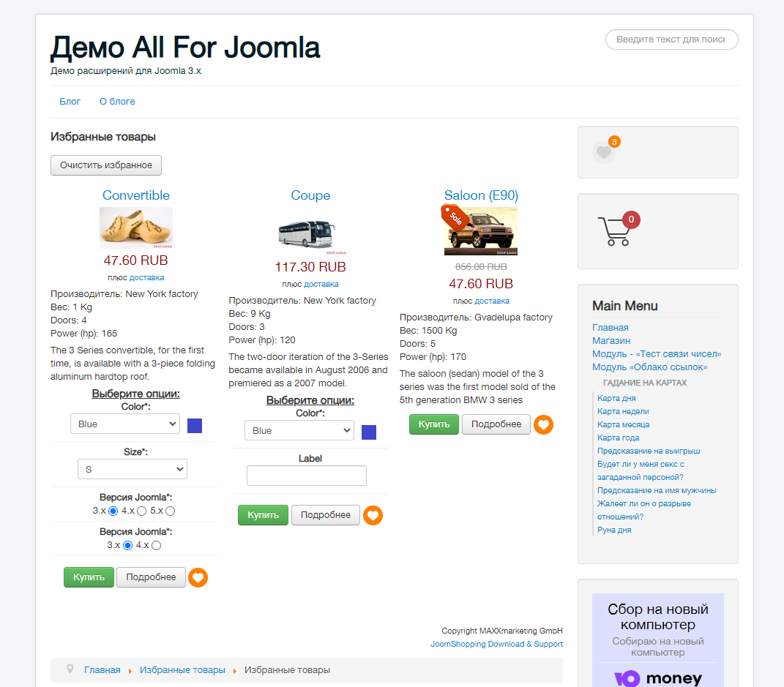Open Карта недели link
The width and height of the screenshot is (784, 687).
(x=623, y=412)
